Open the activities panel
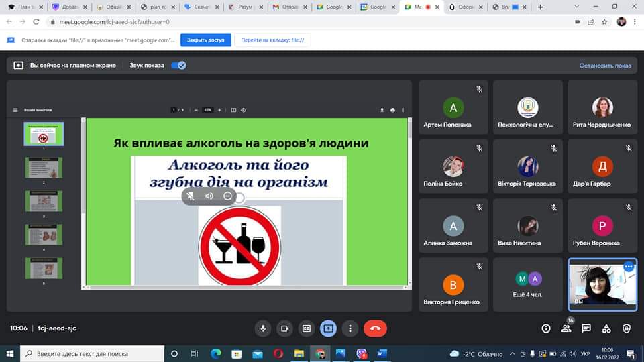 click(606, 328)
